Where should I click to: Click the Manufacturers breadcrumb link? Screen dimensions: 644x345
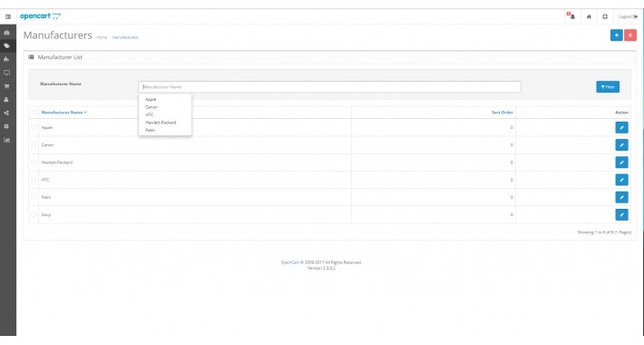point(125,37)
